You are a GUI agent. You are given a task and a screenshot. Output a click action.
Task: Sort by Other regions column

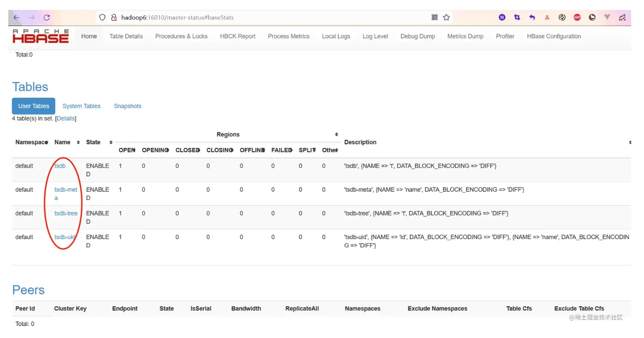click(x=330, y=150)
